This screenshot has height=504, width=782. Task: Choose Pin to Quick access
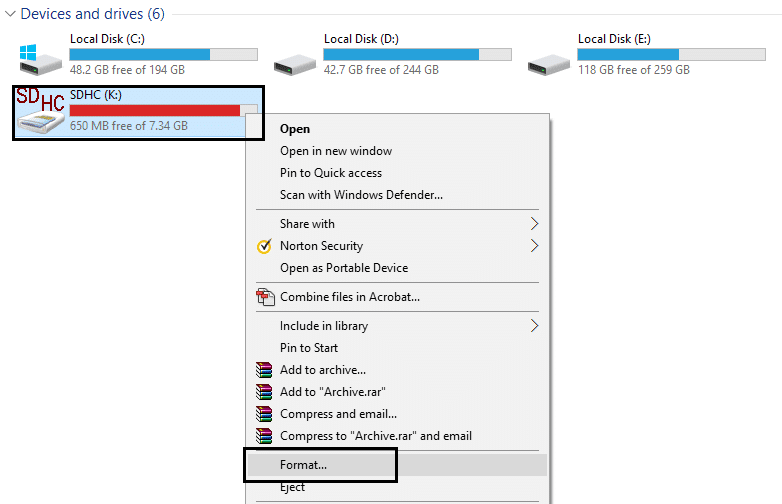coord(331,173)
